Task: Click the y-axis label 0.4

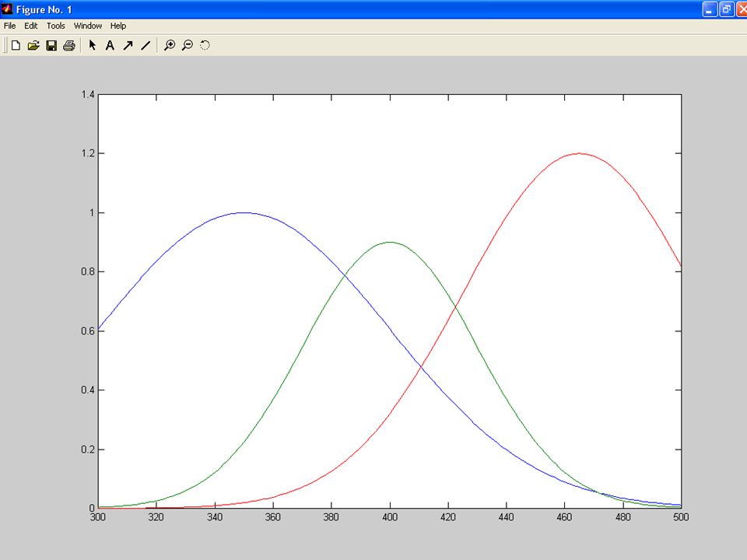Action: click(x=88, y=390)
